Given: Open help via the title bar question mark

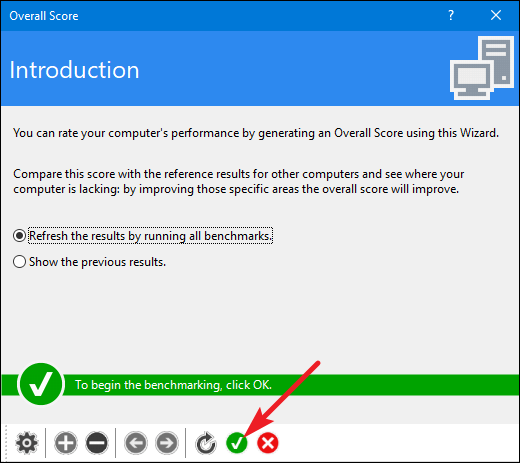Looking at the screenshot, I should tap(451, 15).
